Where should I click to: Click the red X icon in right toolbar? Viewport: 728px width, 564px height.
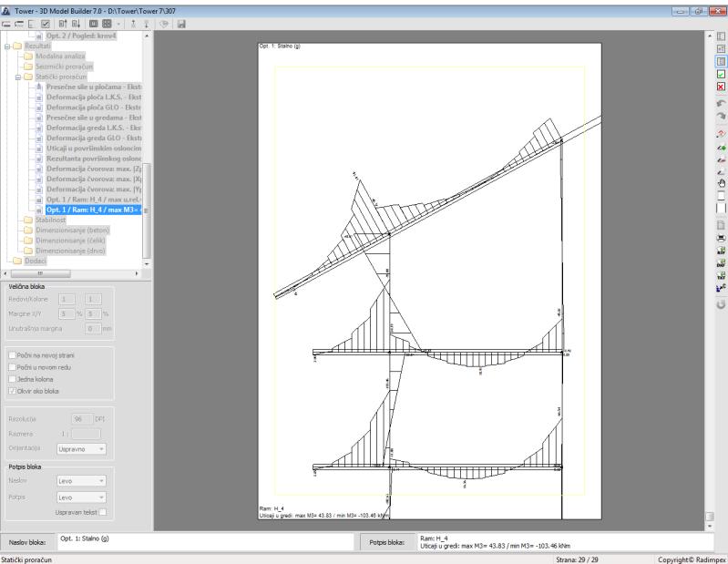click(721, 87)
